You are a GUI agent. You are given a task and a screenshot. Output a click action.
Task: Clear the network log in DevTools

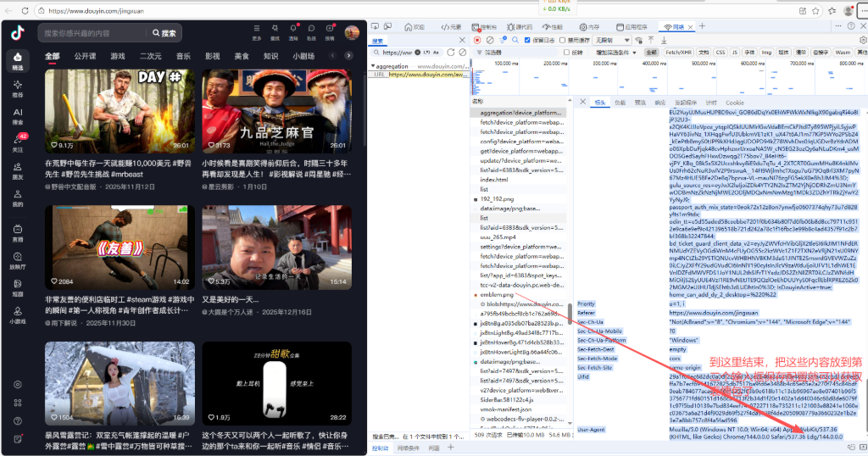click(490, 40)
